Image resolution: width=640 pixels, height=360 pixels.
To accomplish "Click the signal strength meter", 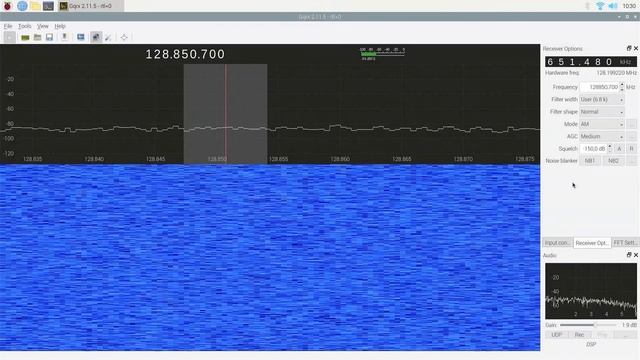I will tap(382, 53).
